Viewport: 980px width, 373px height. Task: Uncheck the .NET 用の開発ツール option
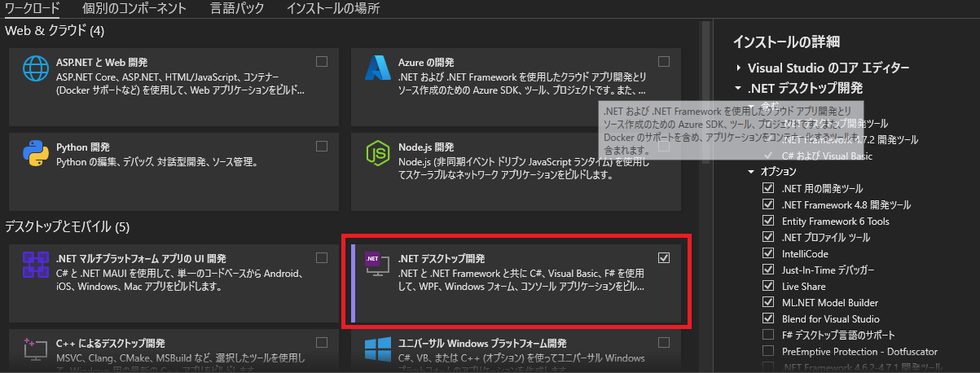point(767,188)
